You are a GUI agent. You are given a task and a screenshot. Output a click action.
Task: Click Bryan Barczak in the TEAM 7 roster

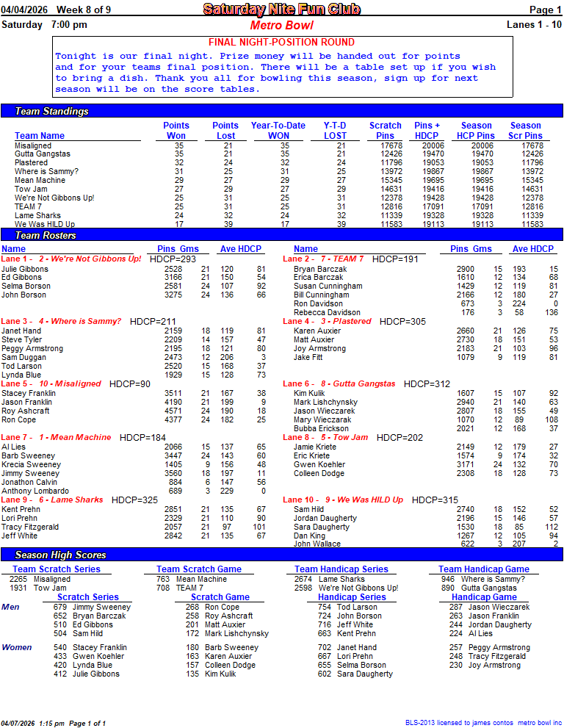coord(321,269)
